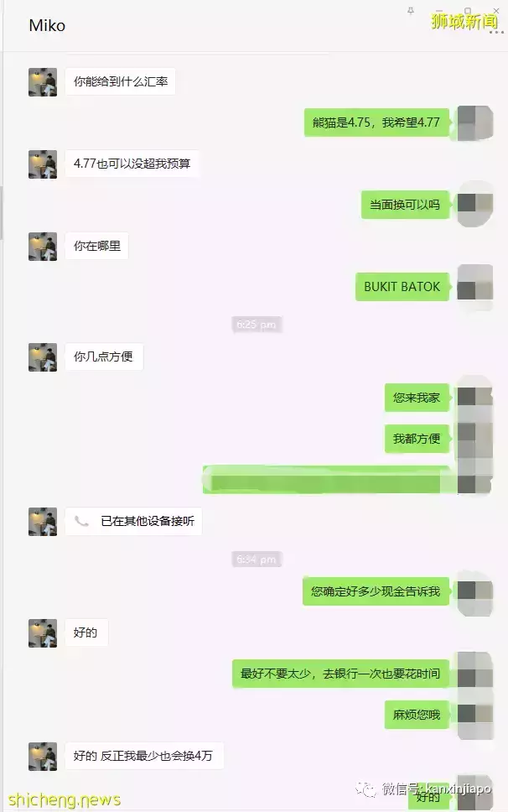Open Miko's avatar beside '你能给到什么汇率'
This screenshot has width=508, height=812.
coord(43,82)
